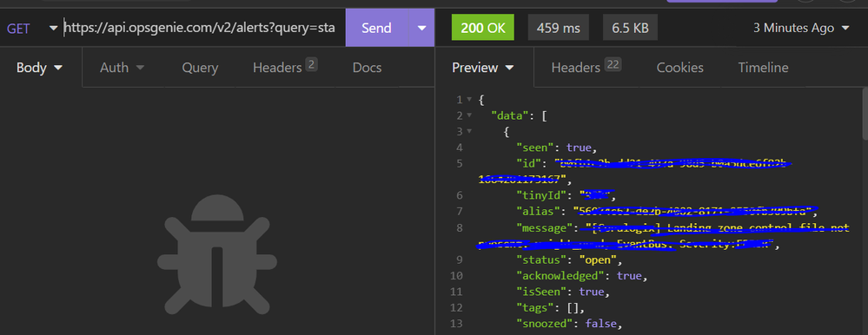
Task: Click line number 9 in gutter
Action: click(x=460, y=259)
